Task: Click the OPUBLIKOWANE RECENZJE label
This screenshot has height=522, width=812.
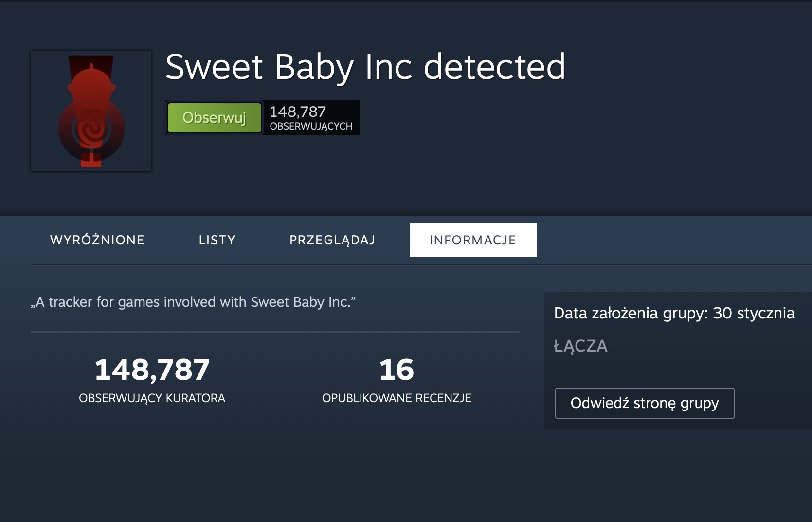Action: click(x=397, y=398)
